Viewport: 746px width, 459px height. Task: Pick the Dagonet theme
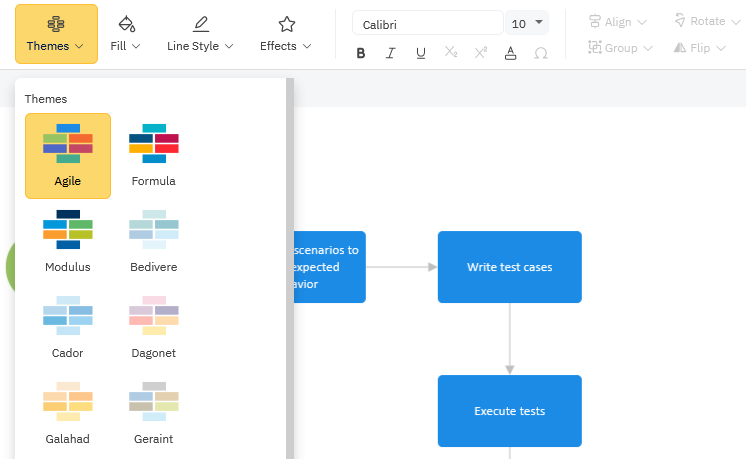[154, 327]
